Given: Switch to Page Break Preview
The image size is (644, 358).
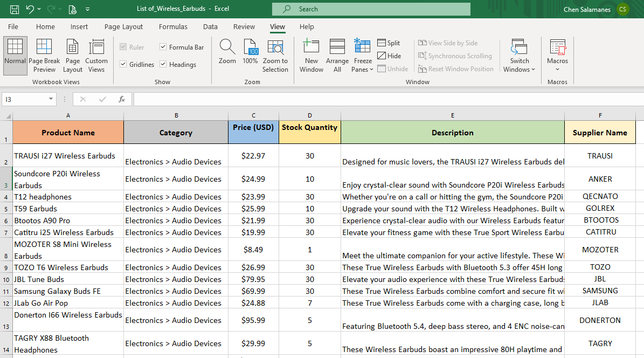Looking at the screenshot, I should (44, 56).
